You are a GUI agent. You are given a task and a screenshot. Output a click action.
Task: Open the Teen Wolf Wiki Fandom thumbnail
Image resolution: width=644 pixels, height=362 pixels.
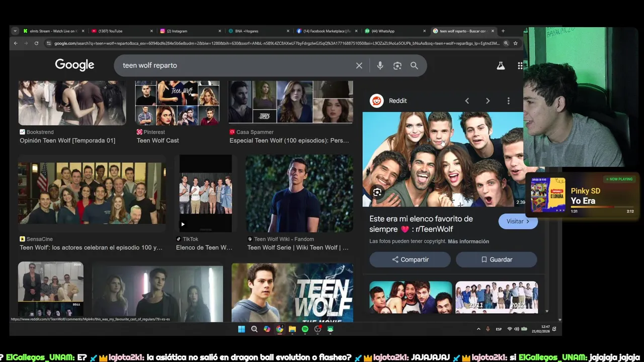click(299, 193)
